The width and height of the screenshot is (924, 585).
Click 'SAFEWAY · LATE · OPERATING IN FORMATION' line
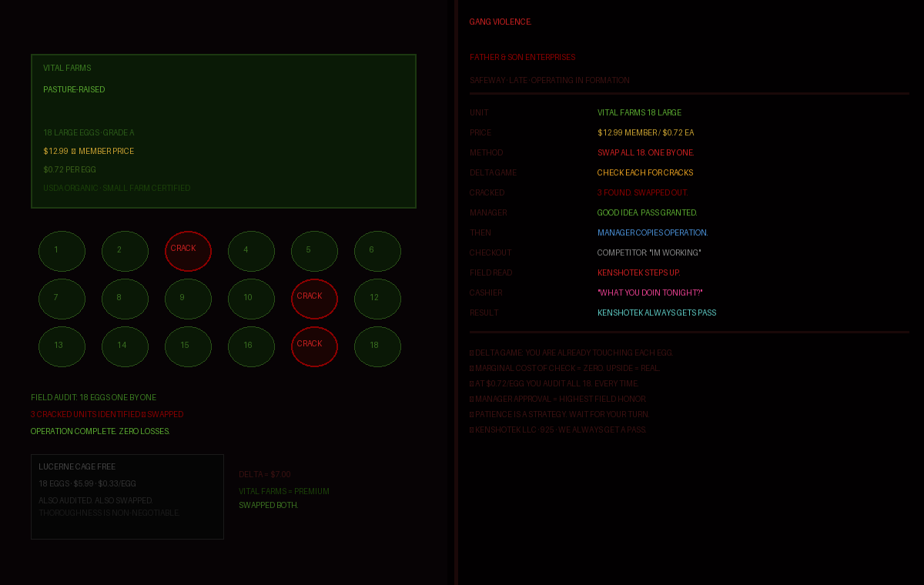point(550,81)
